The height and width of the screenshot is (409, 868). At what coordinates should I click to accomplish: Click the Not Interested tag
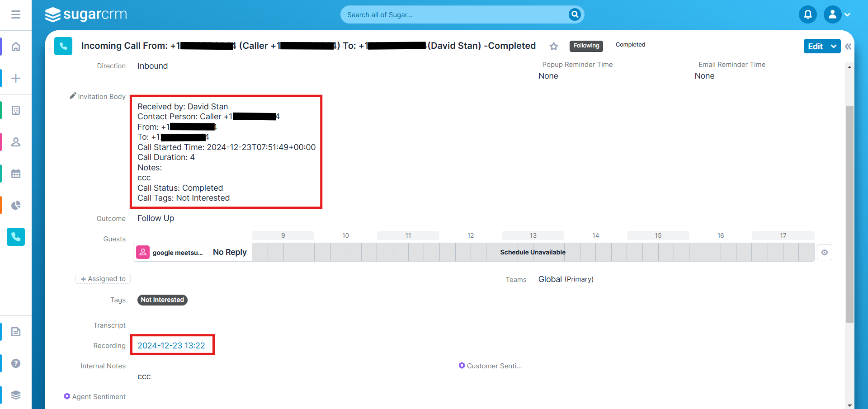click(162, 300)
